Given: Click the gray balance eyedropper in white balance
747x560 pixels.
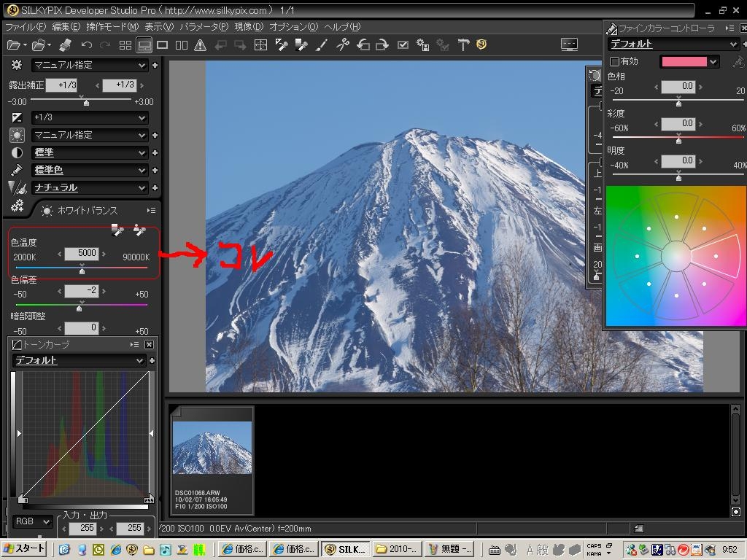Looking at the screenshot, I should [117, 230].
